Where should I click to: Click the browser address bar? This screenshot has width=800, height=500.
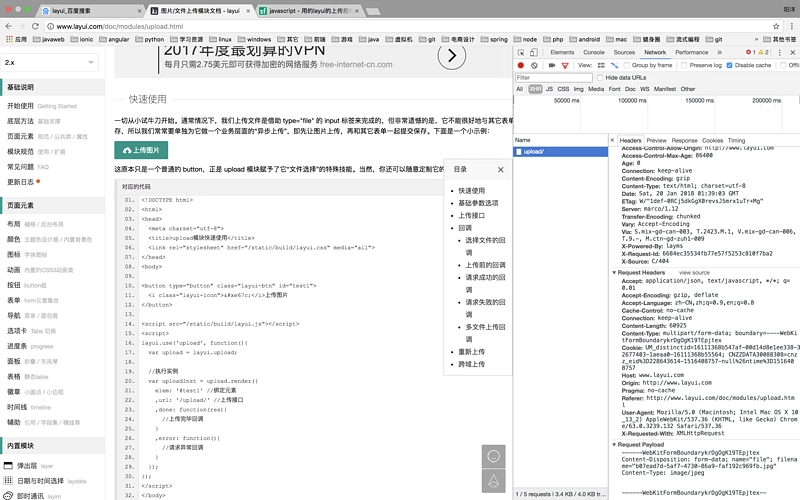408,26
